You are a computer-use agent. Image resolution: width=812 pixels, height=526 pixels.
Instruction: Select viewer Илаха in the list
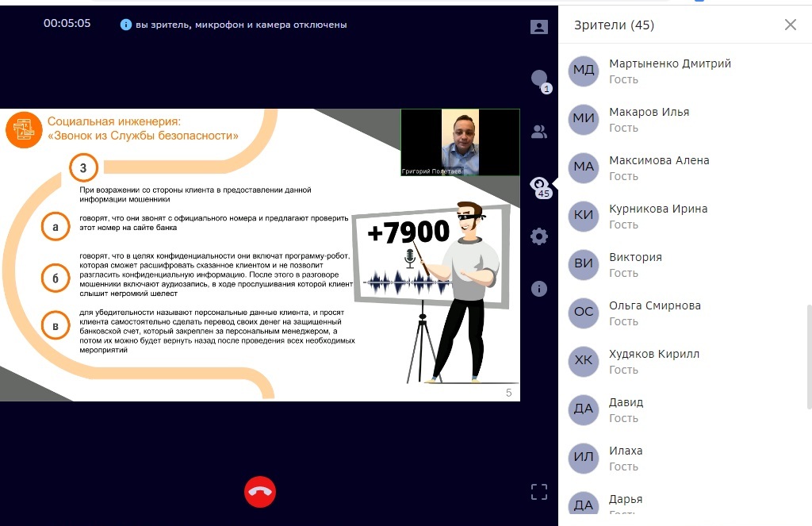coord(626,451)
